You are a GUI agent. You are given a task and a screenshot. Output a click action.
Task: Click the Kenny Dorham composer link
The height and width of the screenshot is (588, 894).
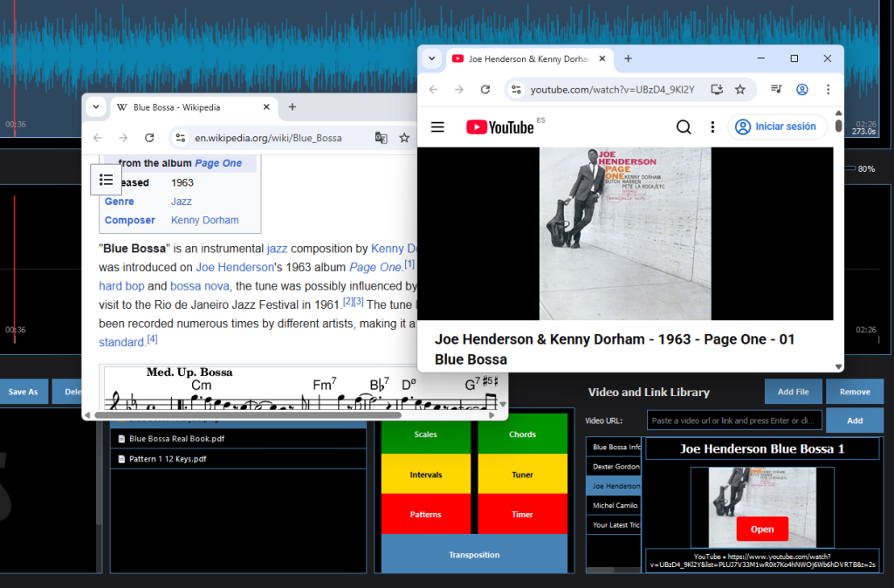[x=204, y=221]
